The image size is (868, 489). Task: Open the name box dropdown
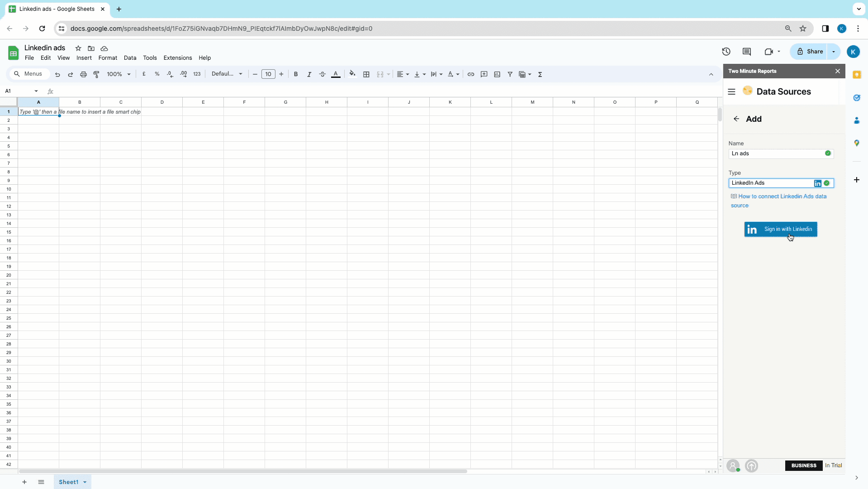[x=36, y=91]
